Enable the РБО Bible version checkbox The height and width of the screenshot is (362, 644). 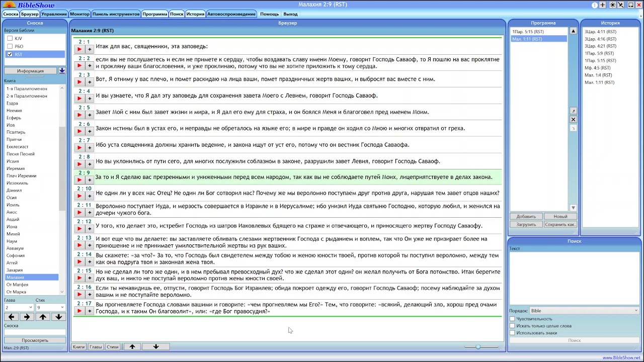pos(10,46)
